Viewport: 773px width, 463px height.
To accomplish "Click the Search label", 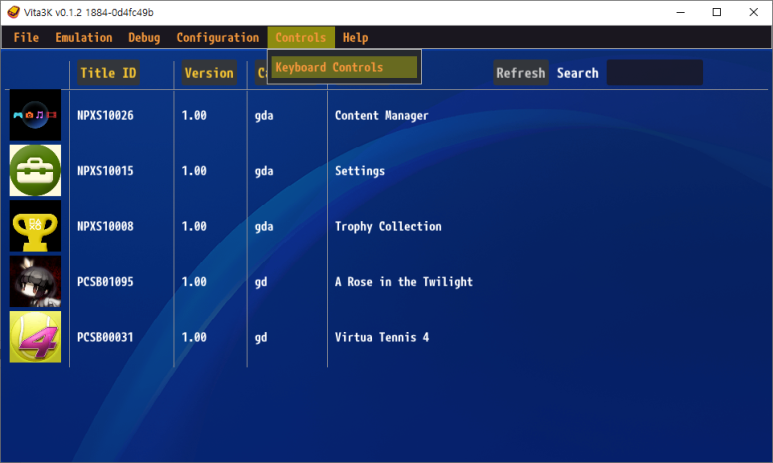I will click(577, 73).
